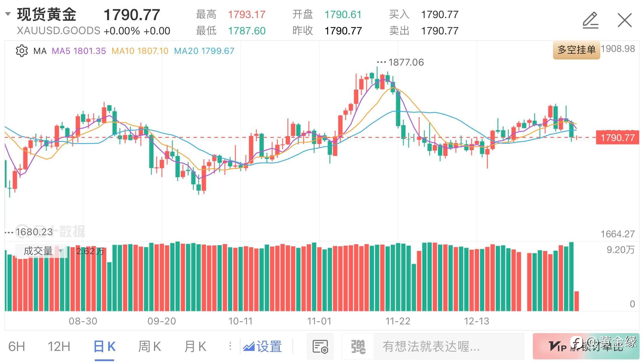Click the chart 设置 icon
This screenshot has height=362, width=644.
[x=262, y=346]
